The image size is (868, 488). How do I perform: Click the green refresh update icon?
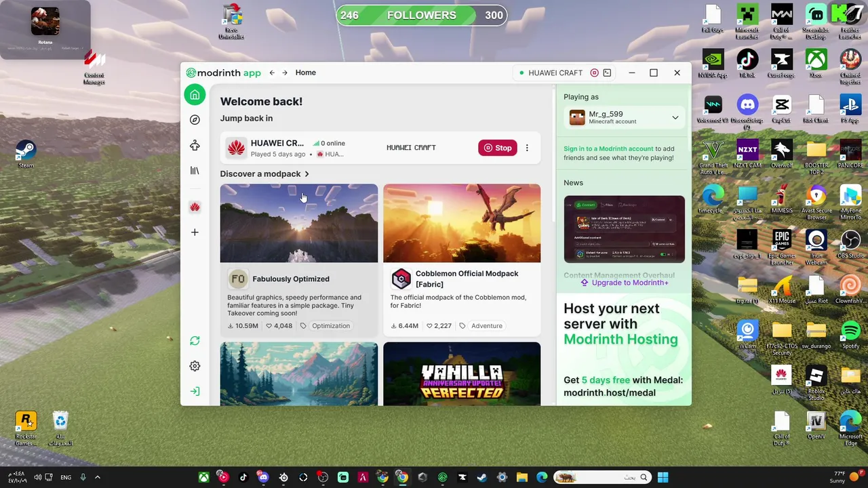point(195,341)
